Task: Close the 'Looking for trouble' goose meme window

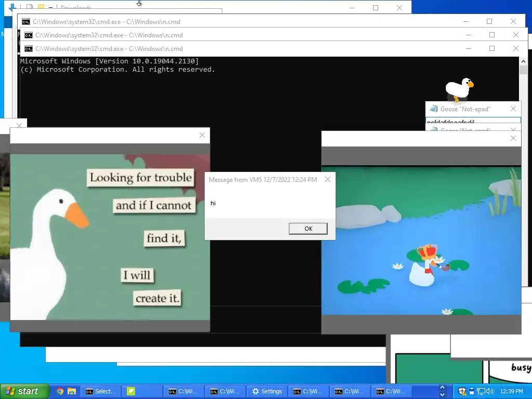Action: point(202,136)
